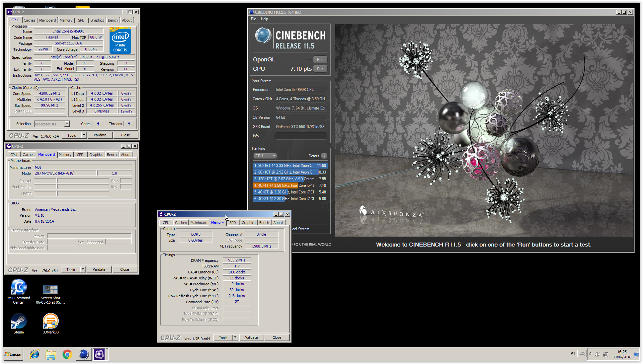Click the Cinebench logo sphere

pyautogui.click(x=263, y=36)
